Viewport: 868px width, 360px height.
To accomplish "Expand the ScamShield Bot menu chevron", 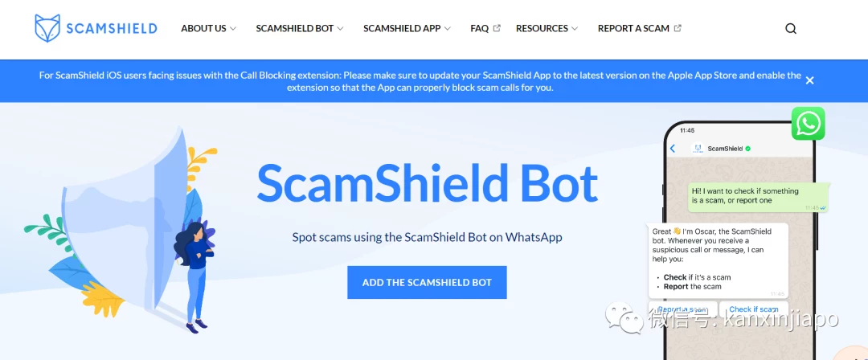I will (x=340, y=28).
